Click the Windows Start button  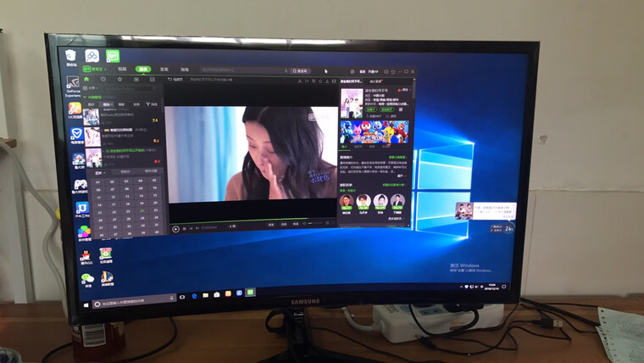(86, 305)
